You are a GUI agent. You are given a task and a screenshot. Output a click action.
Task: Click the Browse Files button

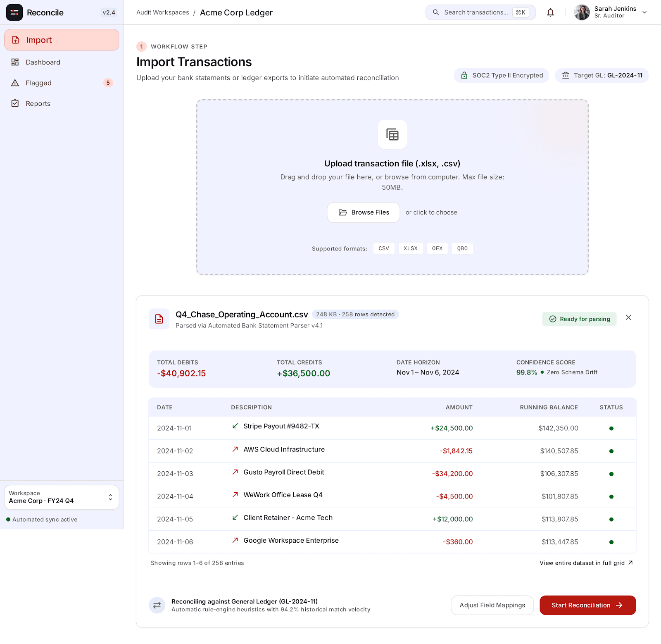[364, 212]
